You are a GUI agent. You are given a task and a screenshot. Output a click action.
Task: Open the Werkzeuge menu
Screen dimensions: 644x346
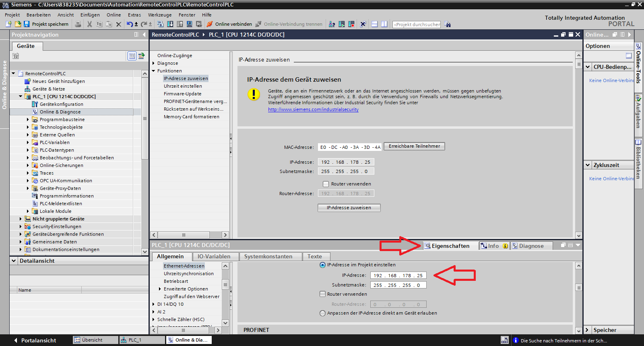tap(160, 15)
